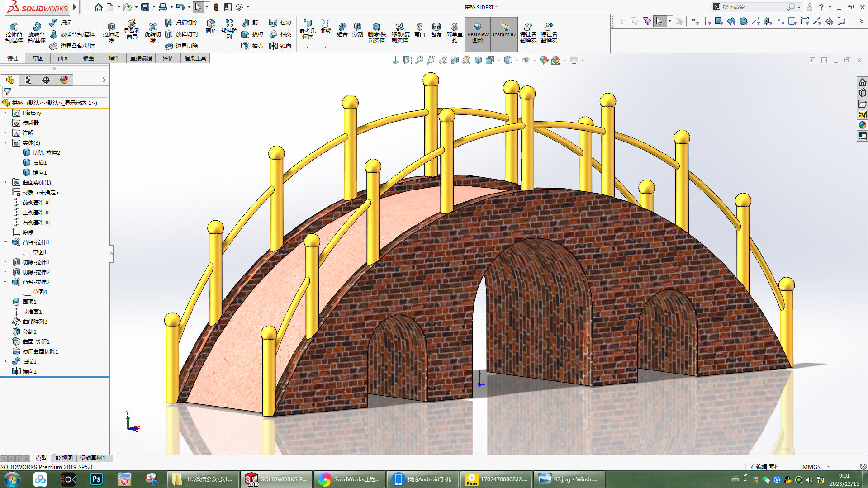Toggle hide/show items eye icon
This screenshot has height=488, width=868.
click(526, 60)
